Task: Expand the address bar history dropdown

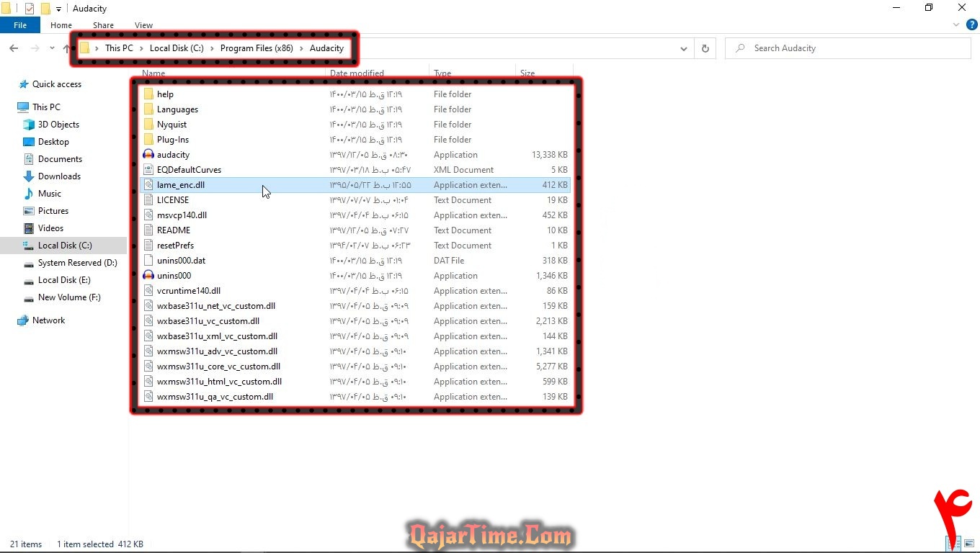Action: 683,48
